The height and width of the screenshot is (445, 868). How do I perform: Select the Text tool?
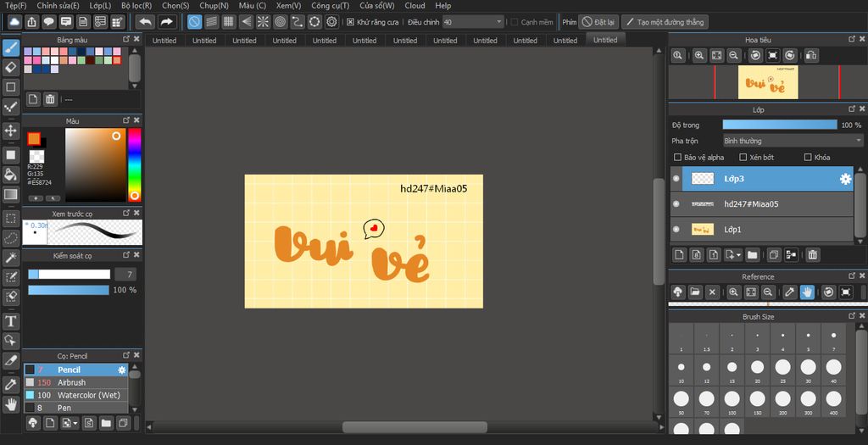(x=10, y=321)
